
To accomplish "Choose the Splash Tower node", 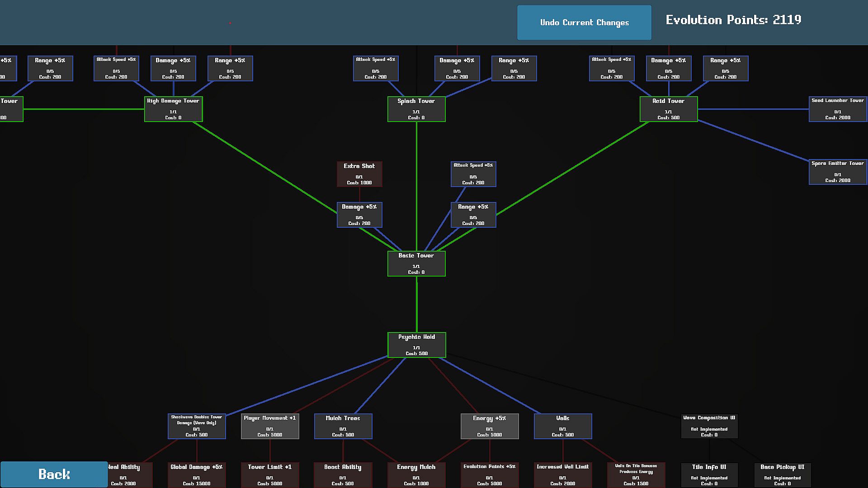I will coord(416,109).
